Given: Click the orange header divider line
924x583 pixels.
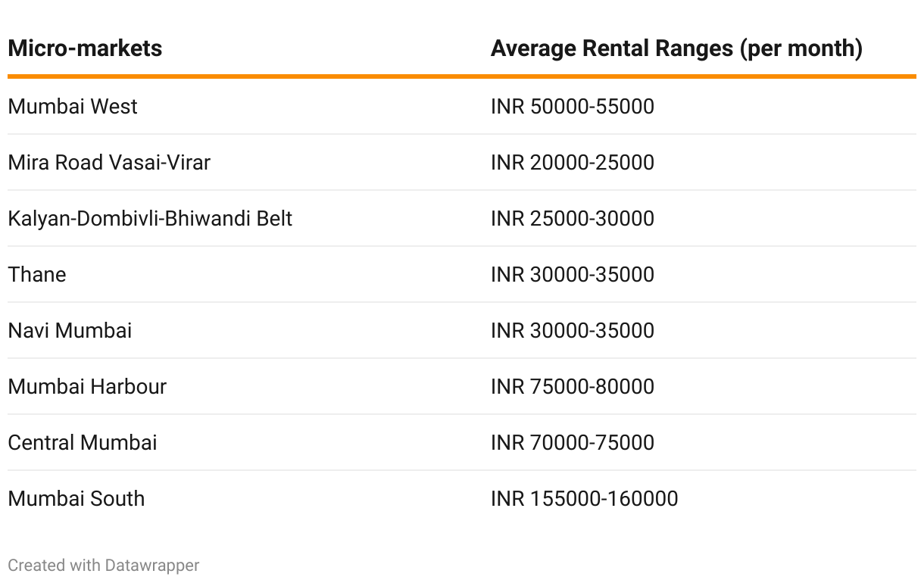Looking at the screenshot, I should coord(462,76).
